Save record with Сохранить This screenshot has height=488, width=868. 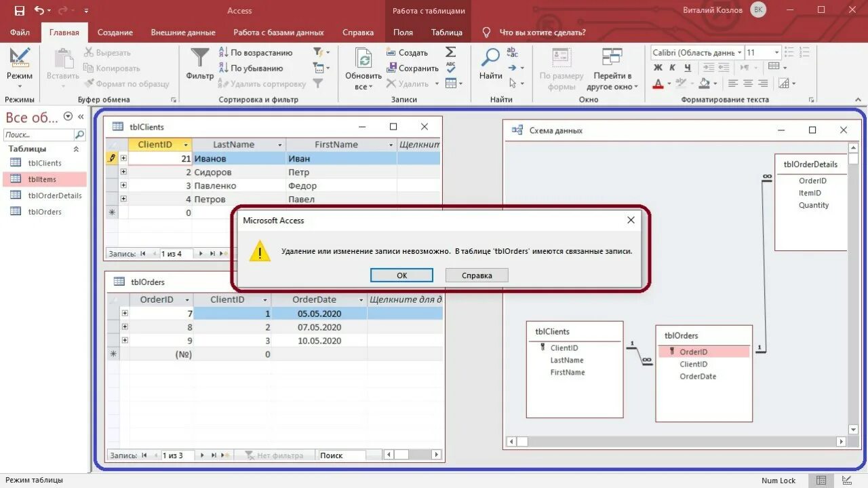[x=413, y=68]
